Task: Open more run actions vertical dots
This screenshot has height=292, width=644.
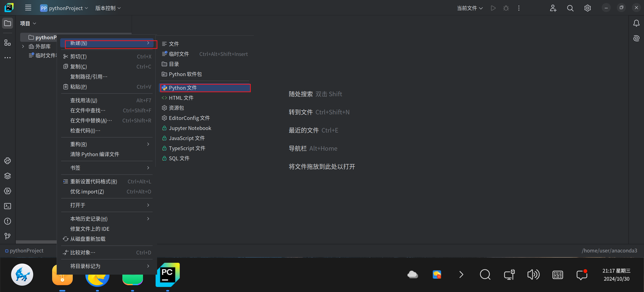Action: [519, 8]
